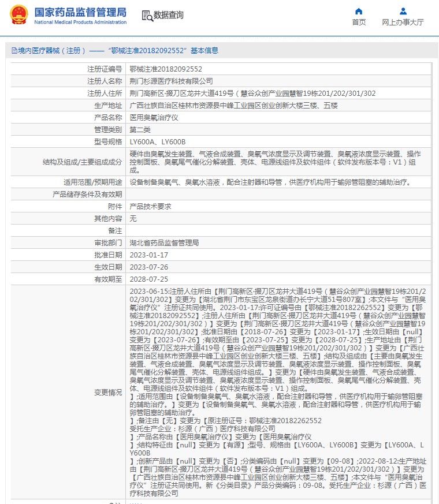Click the 数据查询 label
Screen dimensions: 439x504
[x=168, y=15]
